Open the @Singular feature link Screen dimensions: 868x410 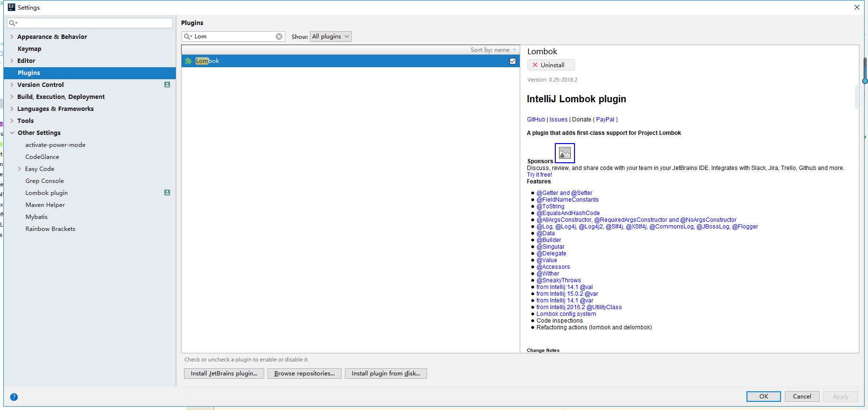pyautogui.click(x=550, y=247)
